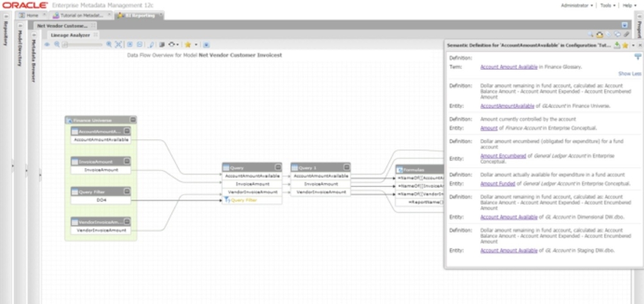
Task: Select the highlighter pen tool icon
Action: 151,45
